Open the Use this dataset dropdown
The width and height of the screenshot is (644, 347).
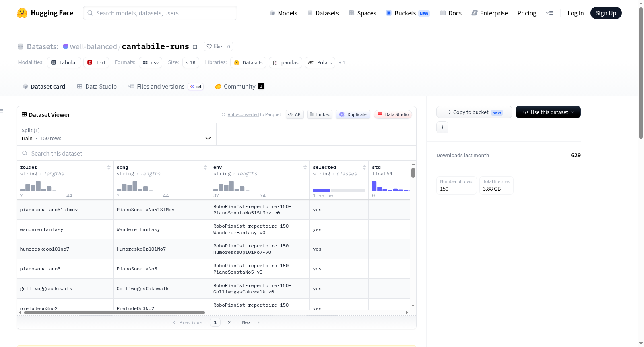pyautogui.click(x=548, y=112)
